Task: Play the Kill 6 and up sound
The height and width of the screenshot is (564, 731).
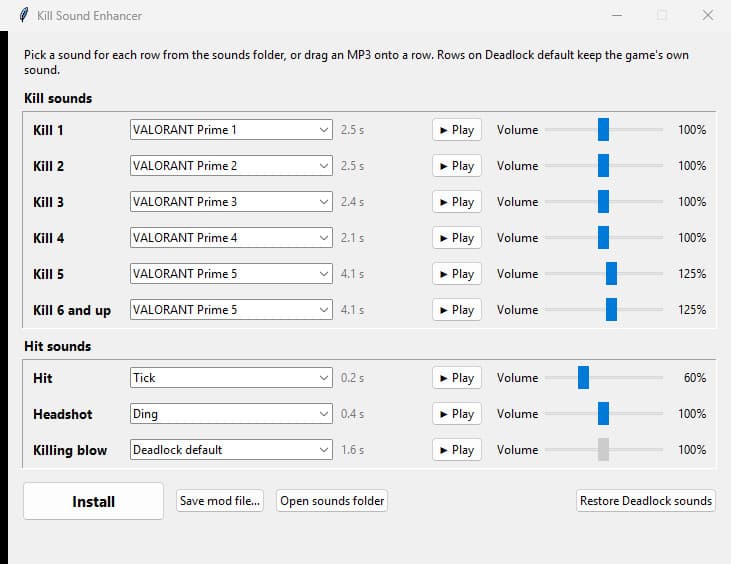Action: pyautogui.click(x=456, y=310)
